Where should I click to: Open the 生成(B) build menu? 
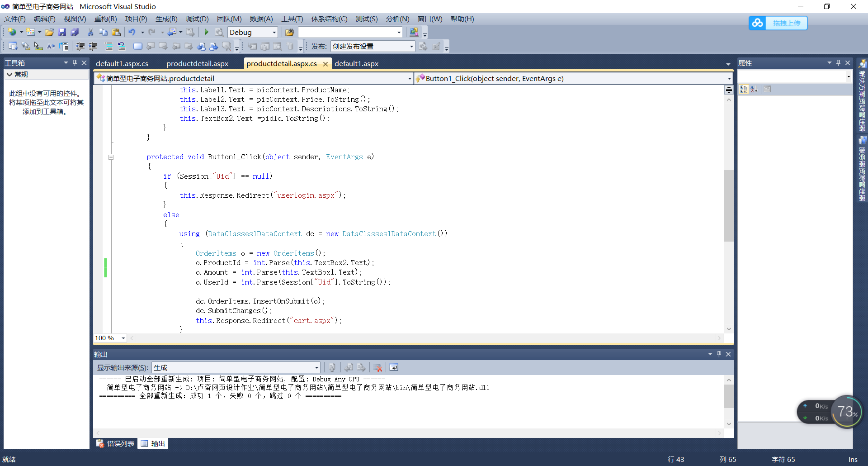166,19
